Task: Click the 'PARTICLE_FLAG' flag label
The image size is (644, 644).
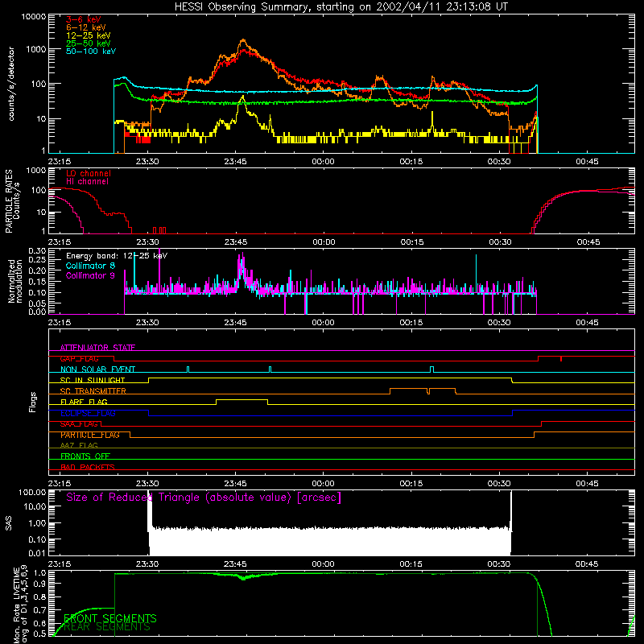Action: point(90,435)
